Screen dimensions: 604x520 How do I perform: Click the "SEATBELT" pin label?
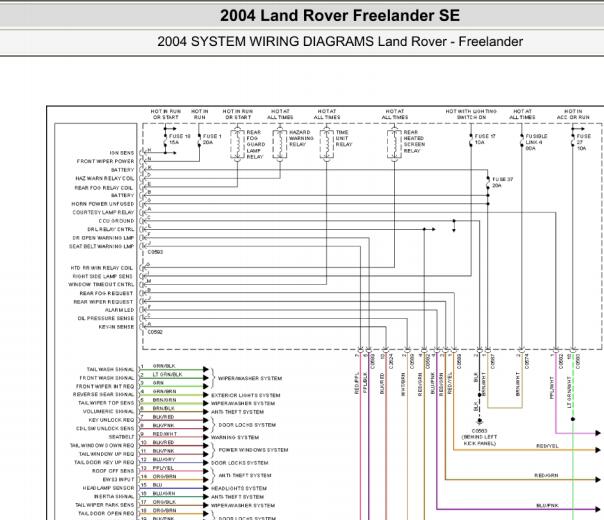coord(122,437)
